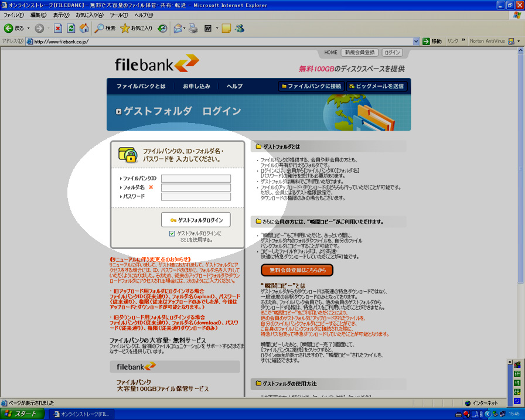Click the yellow note Discuss icon

[x=226, y=29]
